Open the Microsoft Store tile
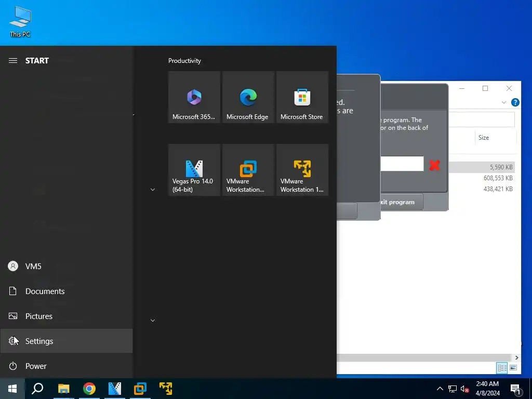Screen dimensions: 532x399 tap(302, 97)
